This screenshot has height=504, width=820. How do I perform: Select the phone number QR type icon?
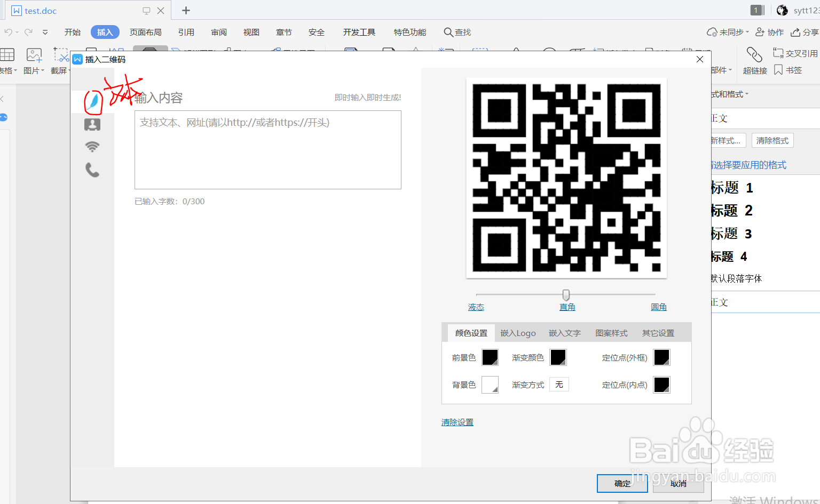point(92,170)
